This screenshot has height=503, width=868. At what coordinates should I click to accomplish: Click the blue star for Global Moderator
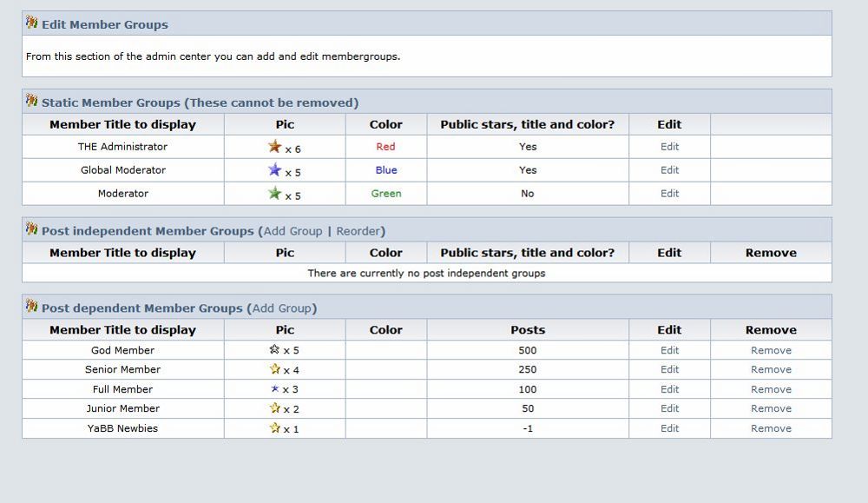[x=275, y=170]
